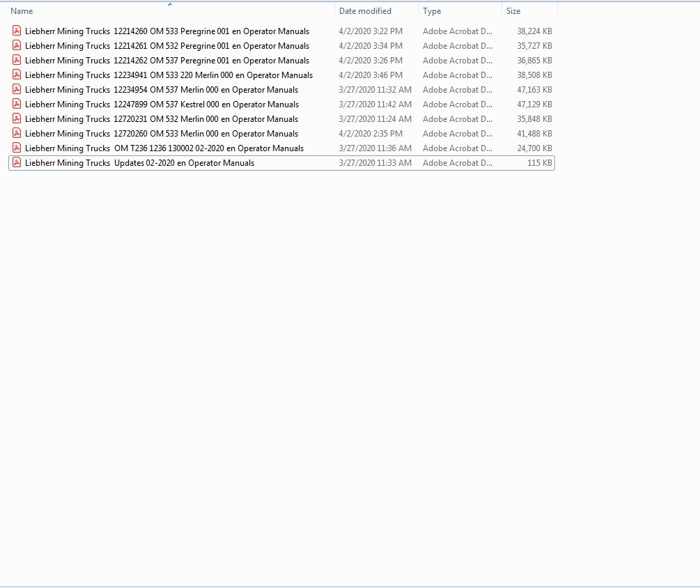Click PDF icon of 12720231 OM 532 Merlin file
The width and height of the screenshot is (700, 588).
tap(17, 118)
